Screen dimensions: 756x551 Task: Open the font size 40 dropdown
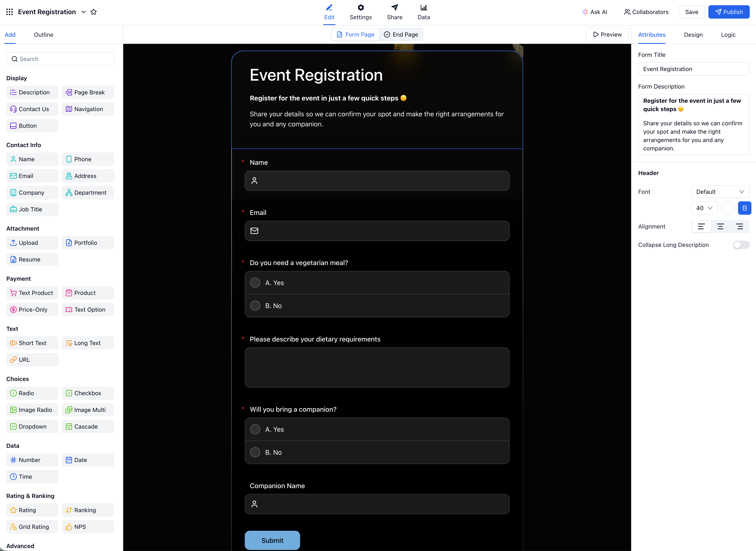click(704, 208)
